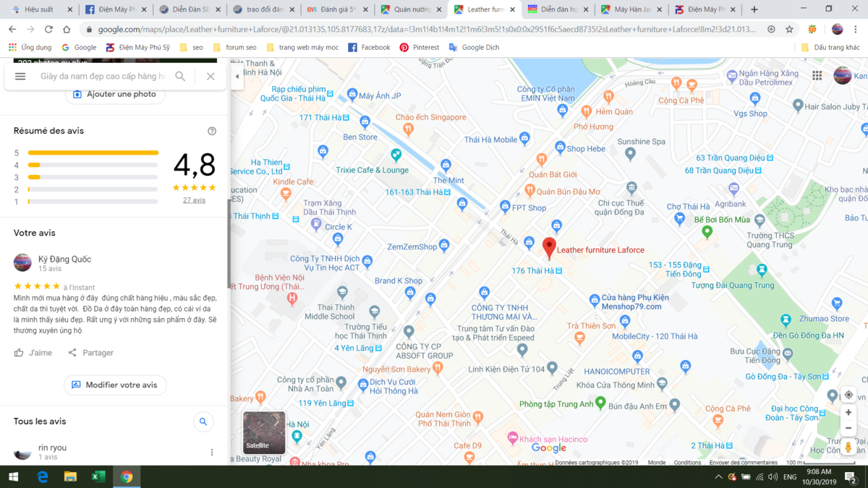
Task: Click the Ajouter une photo button
Action: 115,94
